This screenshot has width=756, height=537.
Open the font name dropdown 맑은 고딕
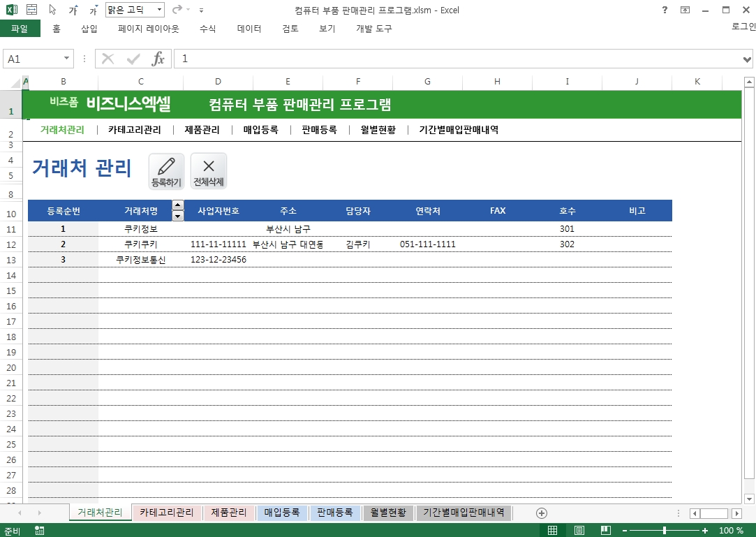point(159,10)
